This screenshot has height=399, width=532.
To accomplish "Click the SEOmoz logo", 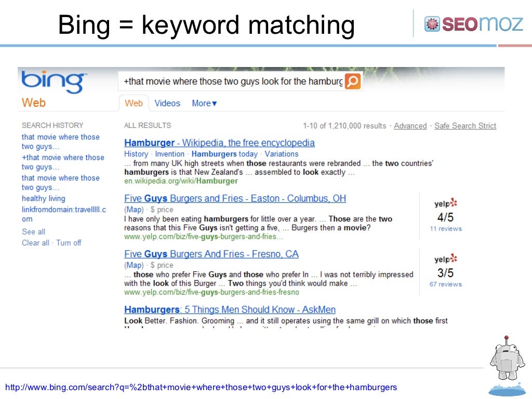I will [473, 23].
